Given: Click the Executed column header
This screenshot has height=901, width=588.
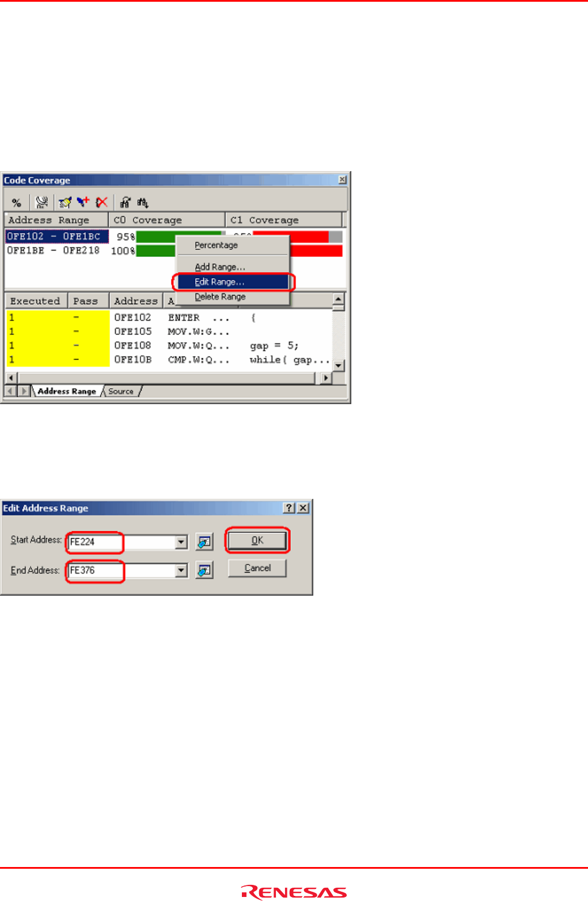Looking at the screenshot, I should [36, 301].
